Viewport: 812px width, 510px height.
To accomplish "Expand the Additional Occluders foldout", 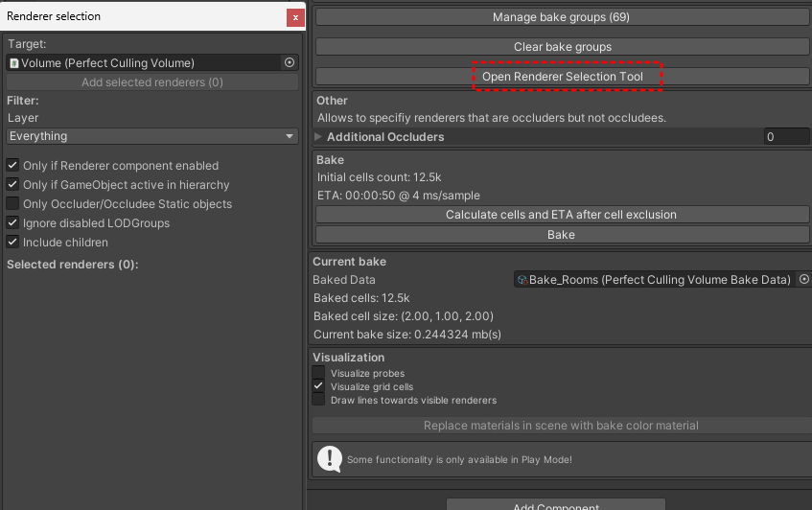I will pyautogui.click(x=318, y=137).
